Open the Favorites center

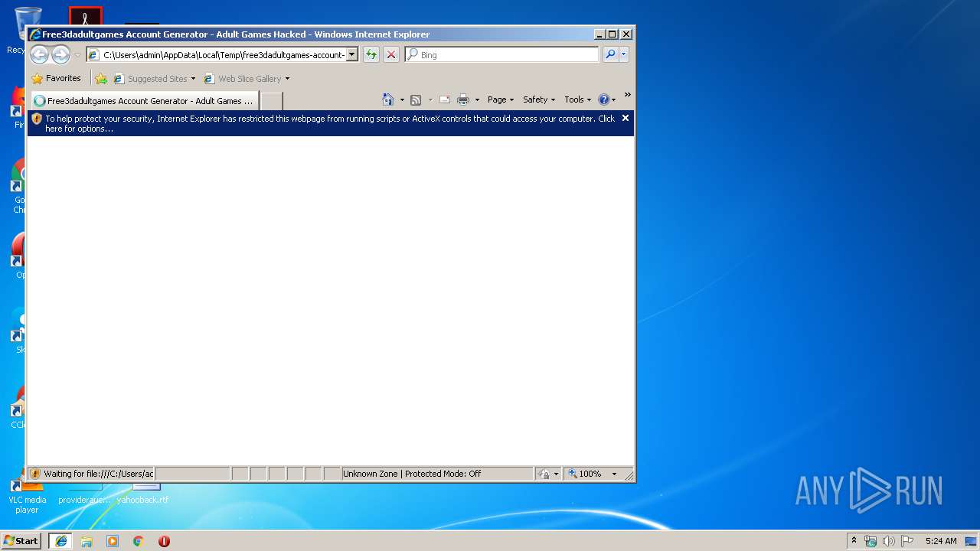pyautogui.click(x=56, y=78)
